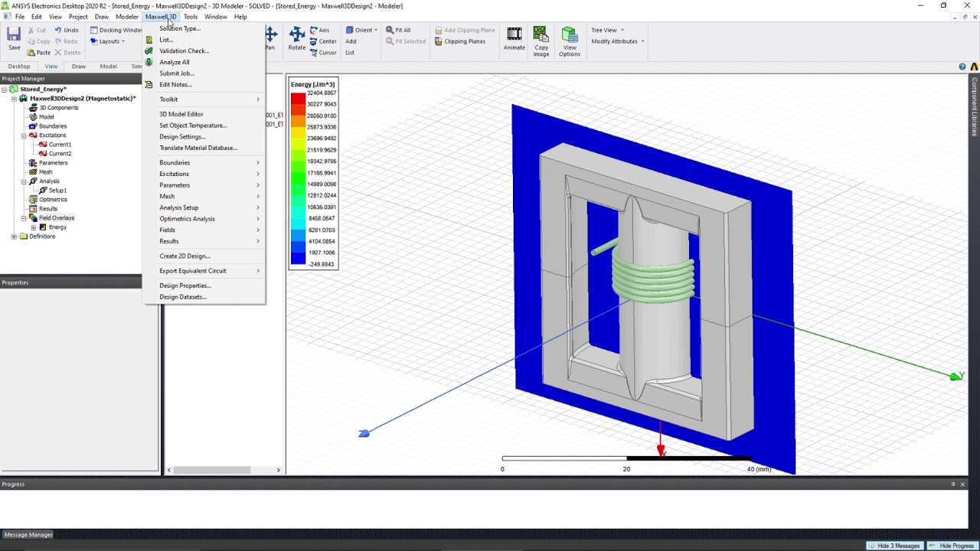Image resolution: width=980 pixels, height=551 pixels.
Task: Click Hide 3 Messages toggle
Action: [893, 546]
